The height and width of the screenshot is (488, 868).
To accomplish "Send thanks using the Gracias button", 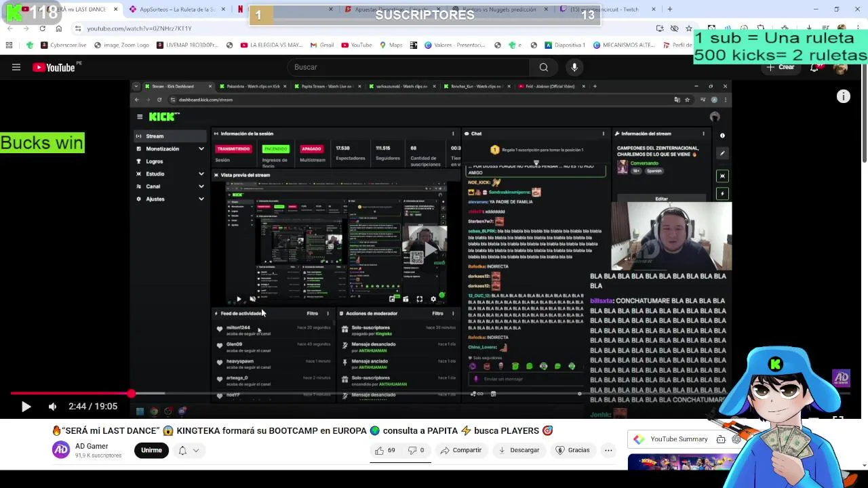I will (x=573, y=450).
